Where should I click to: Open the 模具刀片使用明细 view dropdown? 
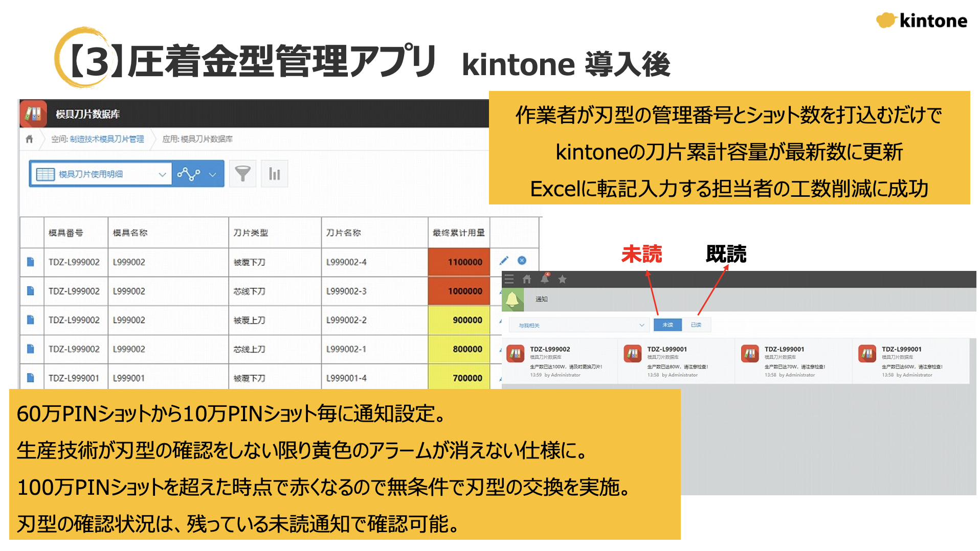(x=101, y=174)
